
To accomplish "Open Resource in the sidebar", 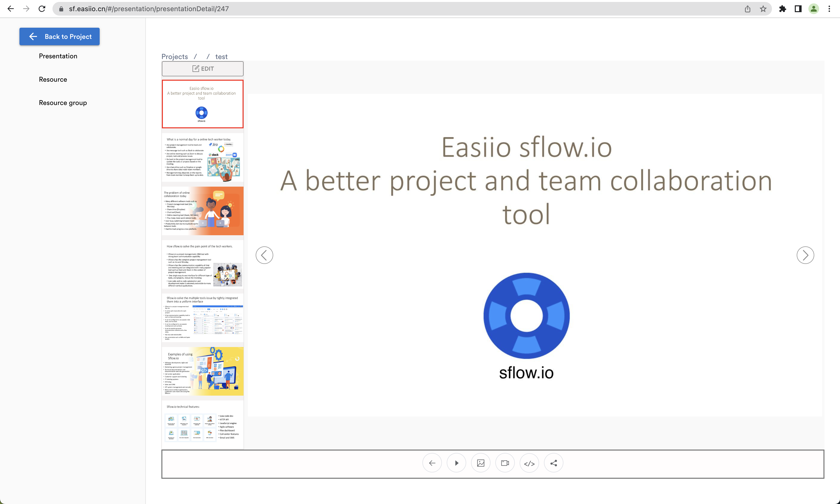I will click(x=53, y=79).
